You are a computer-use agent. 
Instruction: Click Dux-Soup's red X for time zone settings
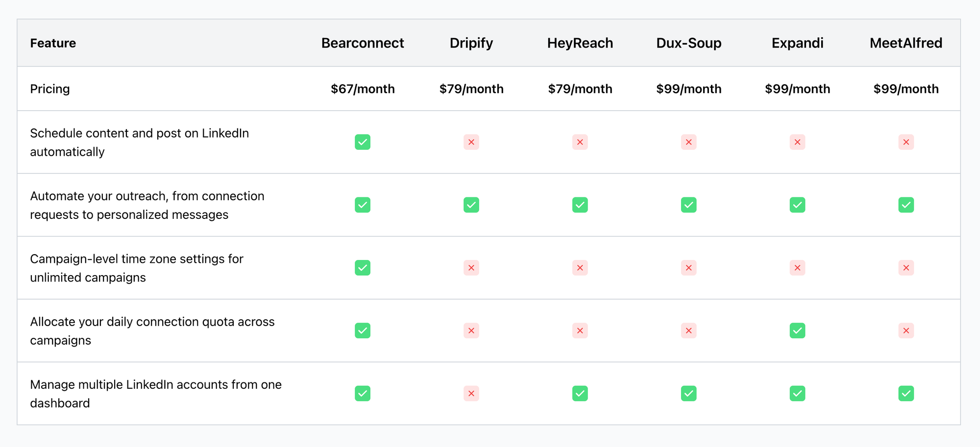point(689,268)
